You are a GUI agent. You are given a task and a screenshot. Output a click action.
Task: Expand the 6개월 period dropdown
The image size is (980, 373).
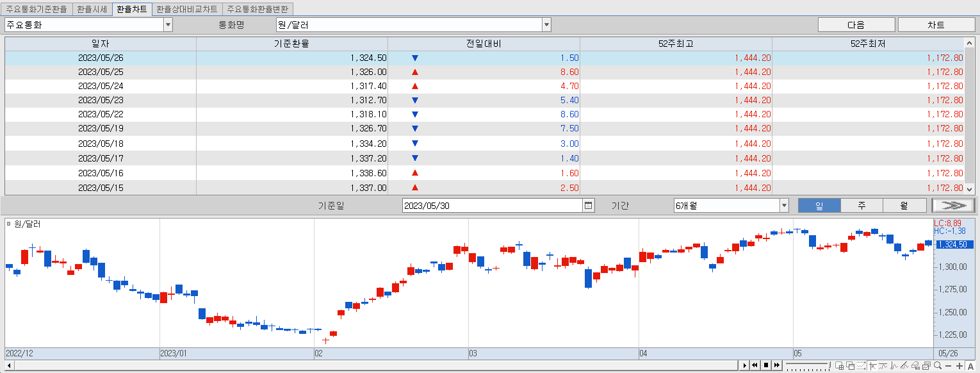coord(784,205)
